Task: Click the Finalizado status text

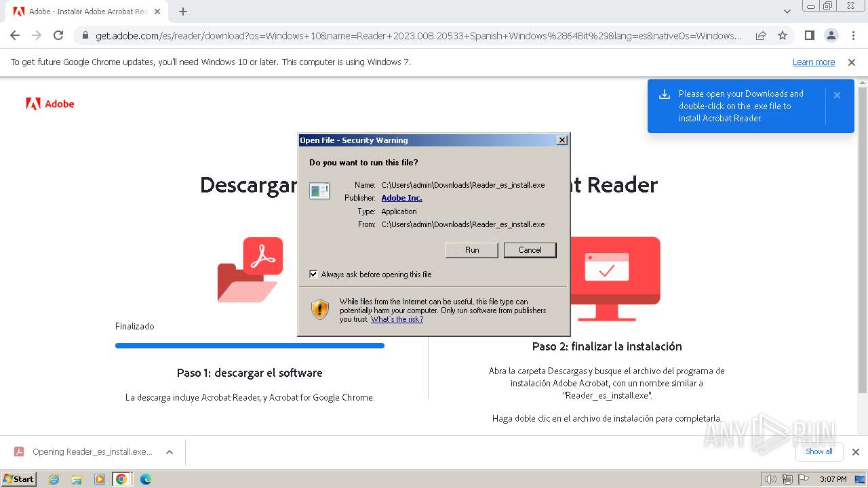Action: (x=134, y=326)
